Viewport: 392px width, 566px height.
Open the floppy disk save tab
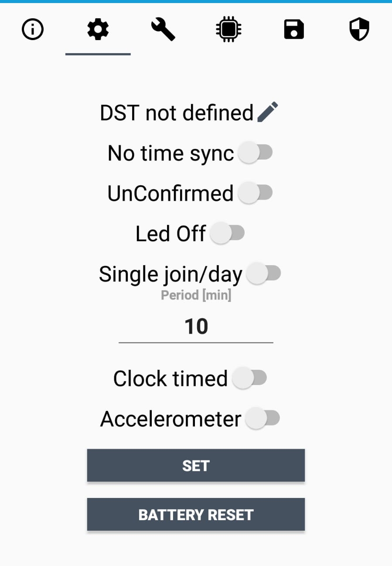click(x=294, y=31)
